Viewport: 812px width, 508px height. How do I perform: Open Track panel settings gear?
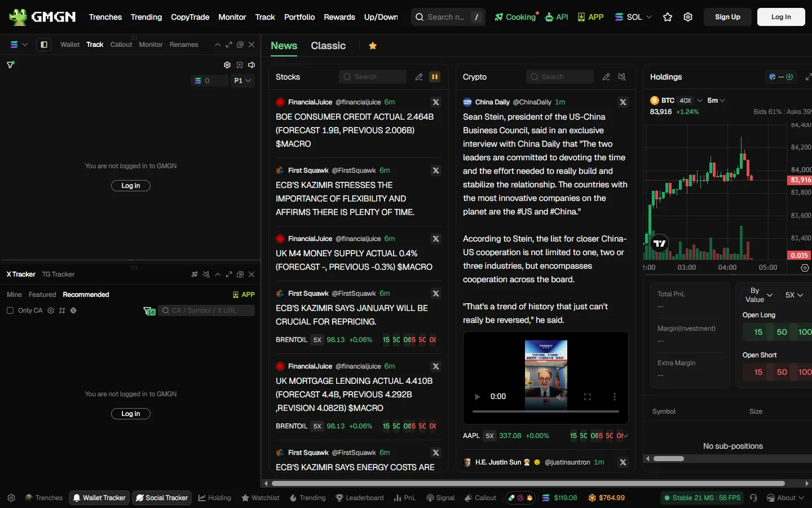(x=227, y=65)
